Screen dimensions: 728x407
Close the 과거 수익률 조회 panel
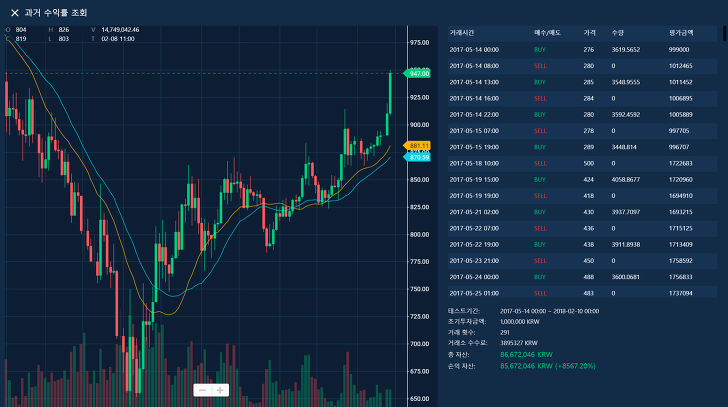coord(14,13)
